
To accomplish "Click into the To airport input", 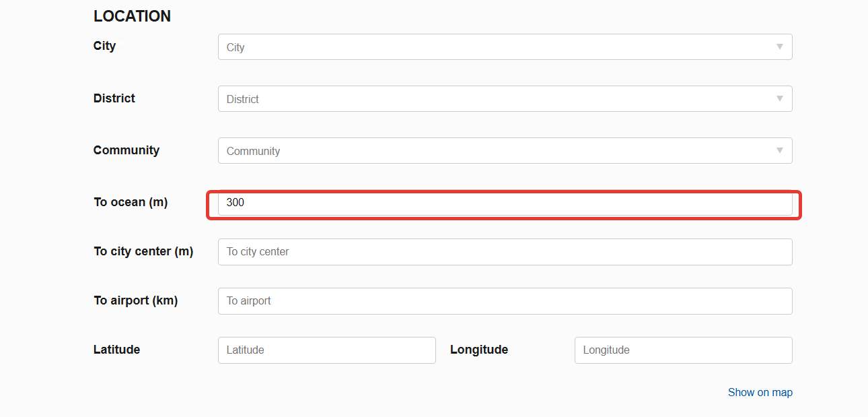I will tap(505, 301).
